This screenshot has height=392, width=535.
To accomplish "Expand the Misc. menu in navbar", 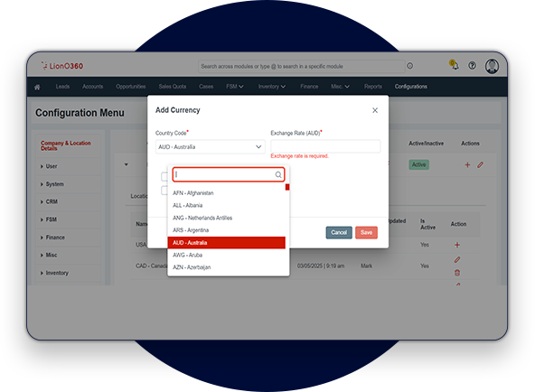I will pos(340,87).
